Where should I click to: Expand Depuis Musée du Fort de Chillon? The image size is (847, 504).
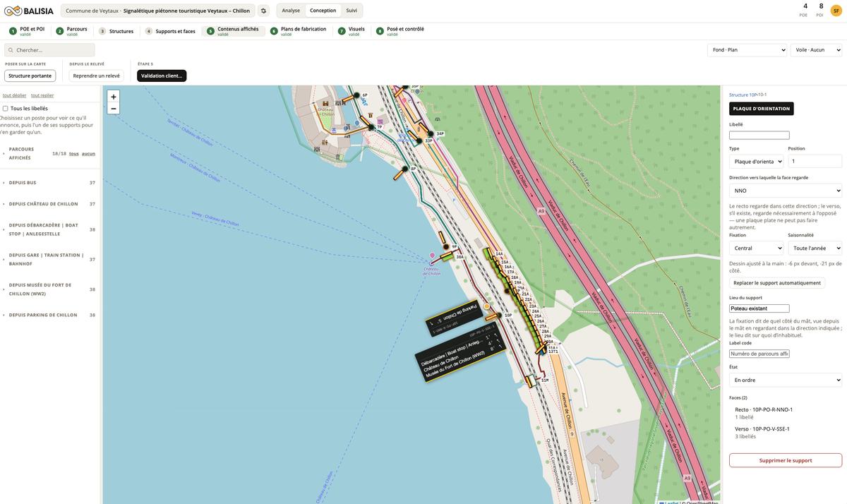pyautogui.click(x=49, y=289)
